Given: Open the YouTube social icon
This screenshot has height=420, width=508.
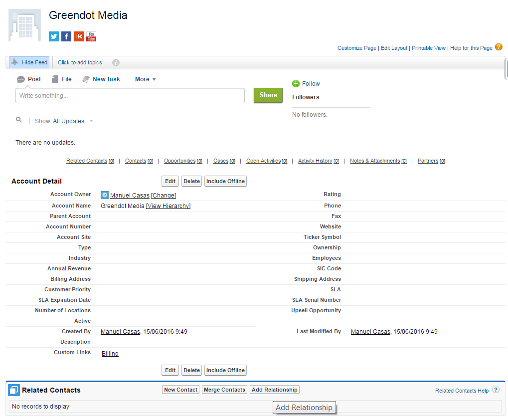Looking at the screenshot, I should point(91,36).
